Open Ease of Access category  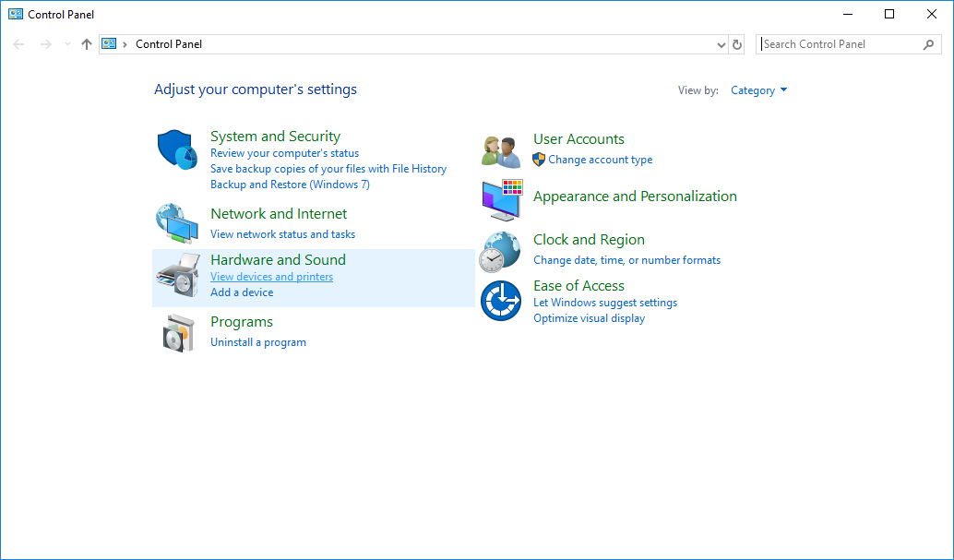click(x=578, y=286)
